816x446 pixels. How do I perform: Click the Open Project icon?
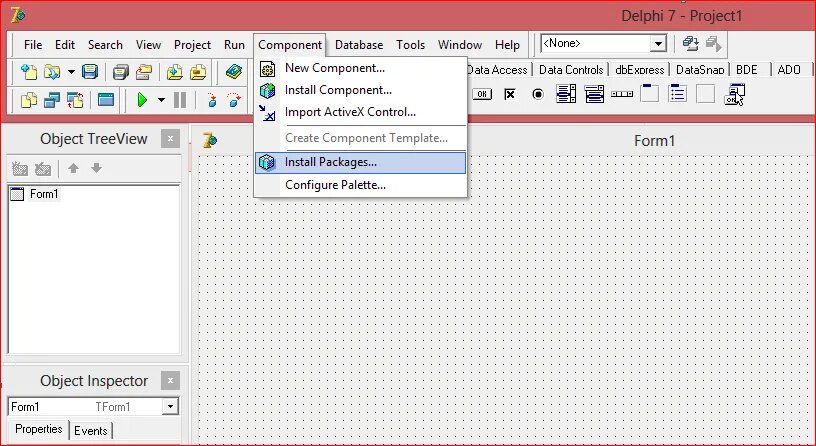tap(144, 71)
